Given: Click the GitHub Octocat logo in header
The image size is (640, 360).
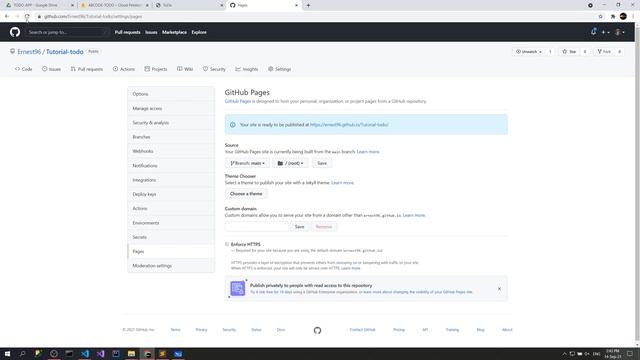Looking at the screenshot, I should 15,32.
